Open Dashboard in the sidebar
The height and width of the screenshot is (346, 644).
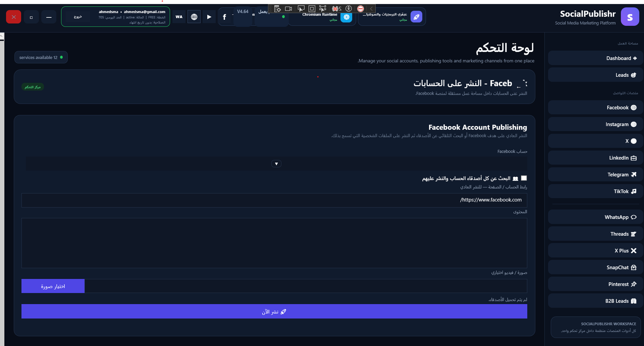[x=595, y=58]
